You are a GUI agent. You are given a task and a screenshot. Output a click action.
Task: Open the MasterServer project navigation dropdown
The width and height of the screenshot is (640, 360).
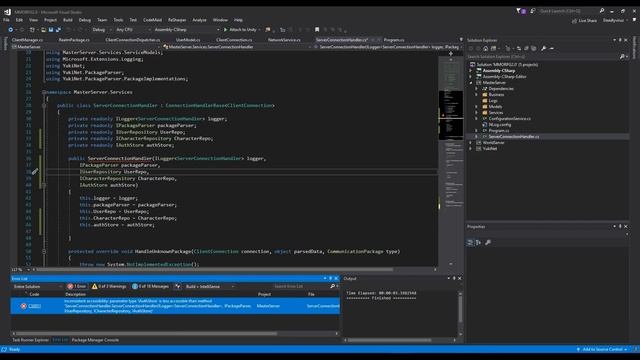tap(86, 47)
